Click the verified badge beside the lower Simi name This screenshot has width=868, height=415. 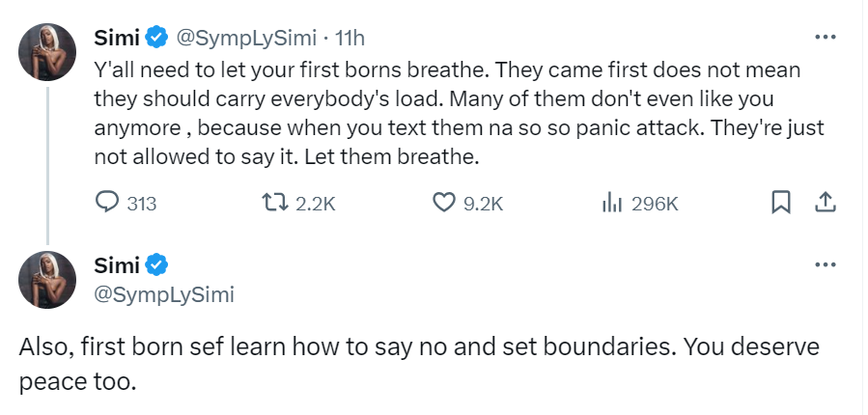tap(154, 264)
